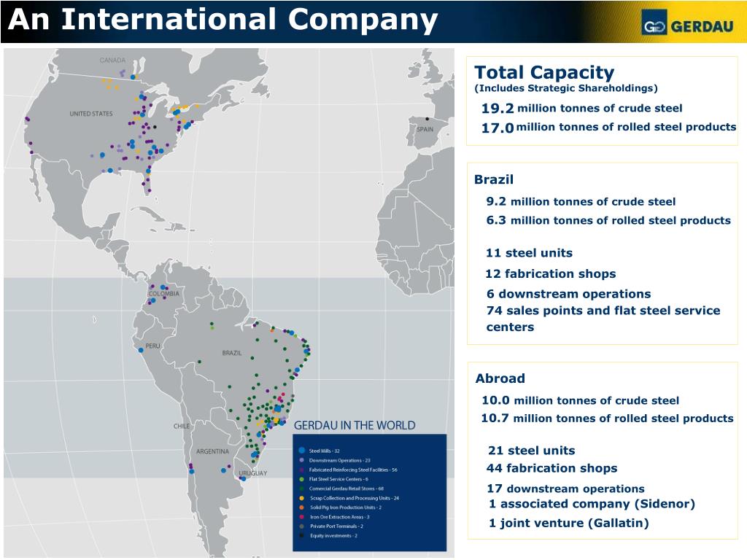Click the orange Solid Pig Iron legend dot
The image size is (747, 560).
pyautogui.click(x=301, y=507)
